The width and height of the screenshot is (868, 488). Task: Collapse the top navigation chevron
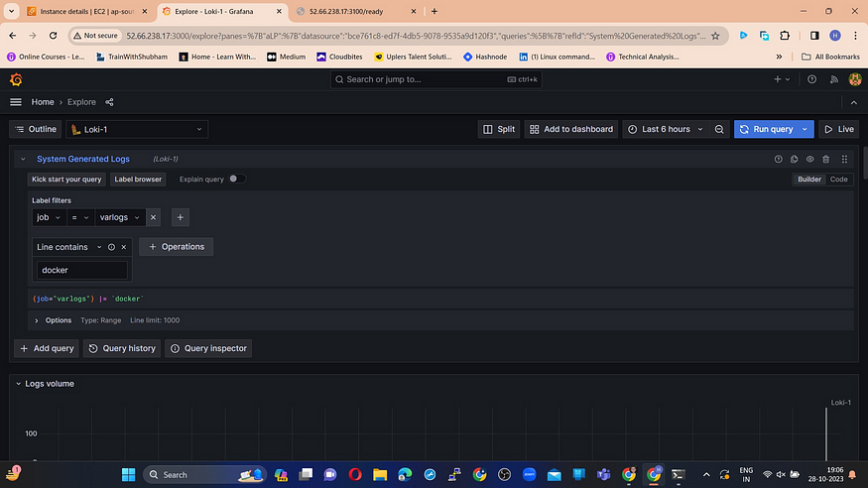click(853, 102)
